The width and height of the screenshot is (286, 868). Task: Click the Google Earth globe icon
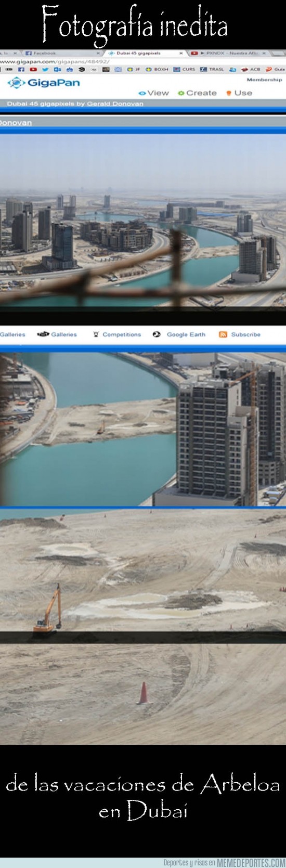[x=157, y=334]
